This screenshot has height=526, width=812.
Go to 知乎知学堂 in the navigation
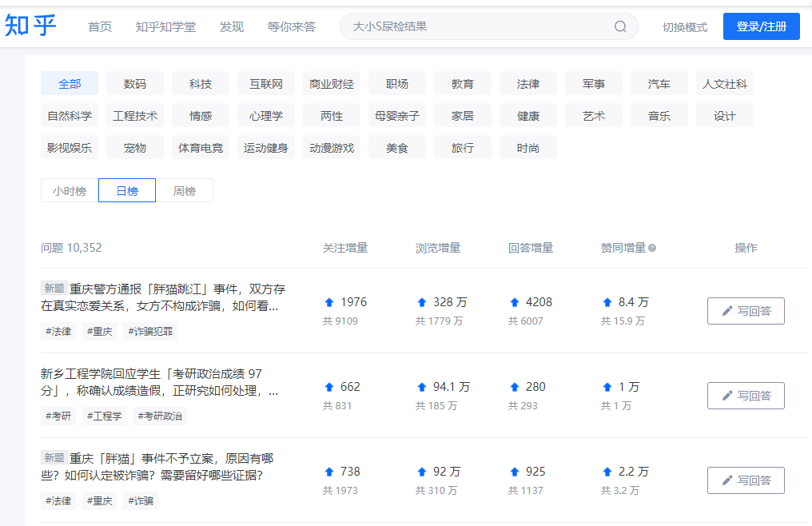(165, 26)
